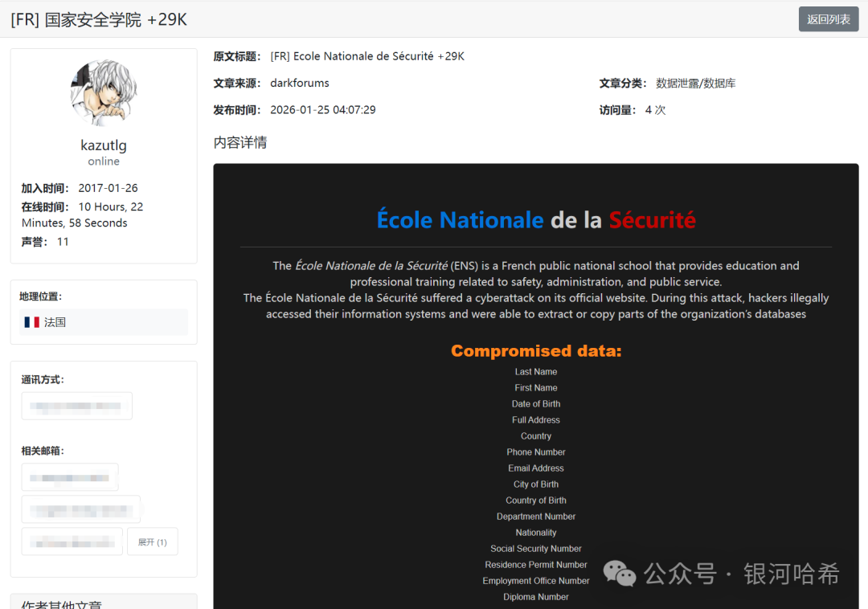Click publish time 2026-01-25 04:07:29

click(323, 110)
